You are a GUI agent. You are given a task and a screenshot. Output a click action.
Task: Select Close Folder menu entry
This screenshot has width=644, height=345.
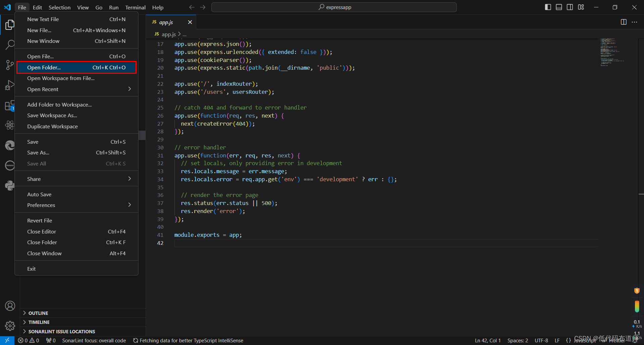(76, 242)
